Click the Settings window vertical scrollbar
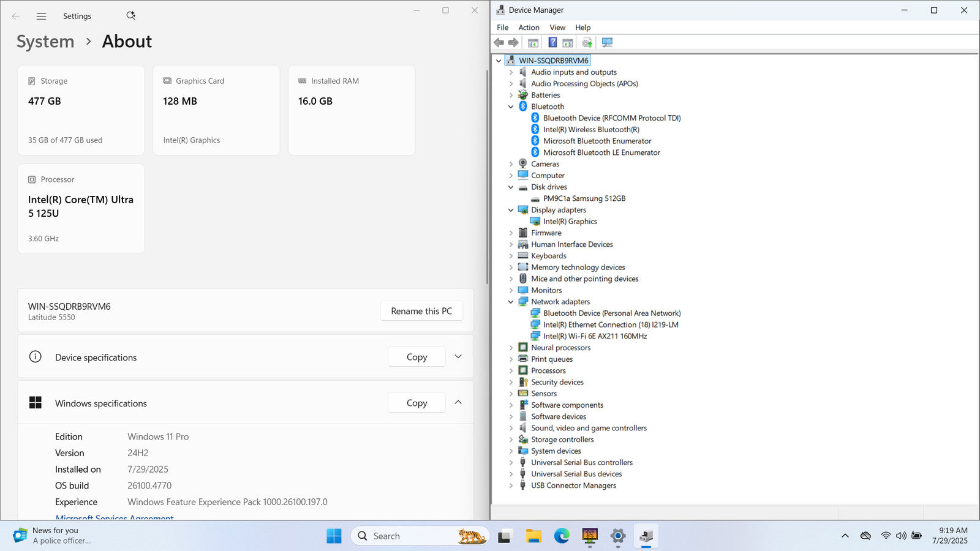This screenshot has width=980, height=551. pos(487,178)
